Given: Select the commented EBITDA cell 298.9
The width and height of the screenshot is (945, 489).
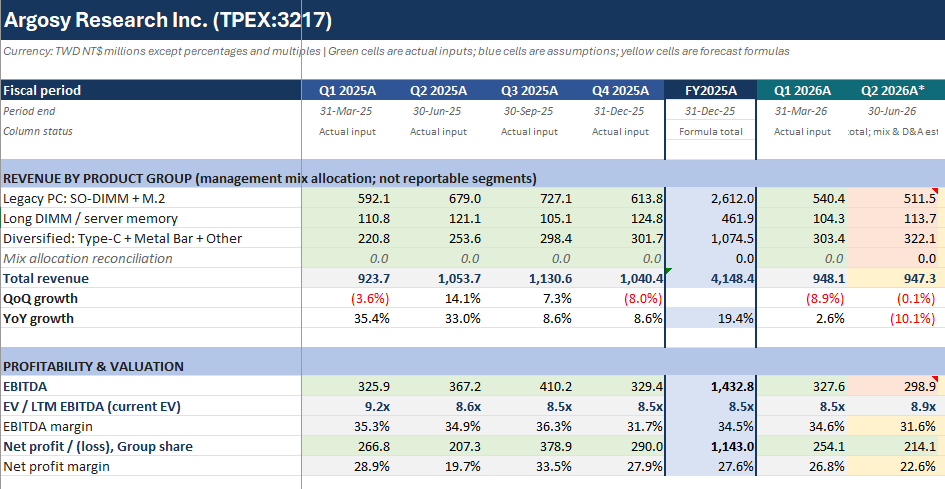Looking at the screenshot, I should coord(893,386).
